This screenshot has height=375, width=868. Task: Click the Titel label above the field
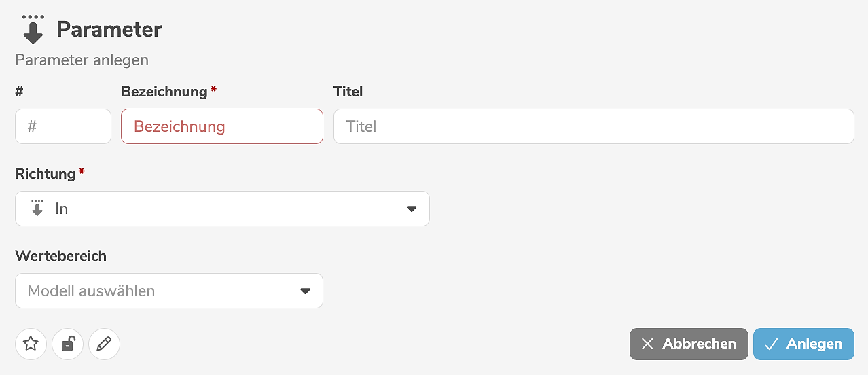tap(348, 92)
